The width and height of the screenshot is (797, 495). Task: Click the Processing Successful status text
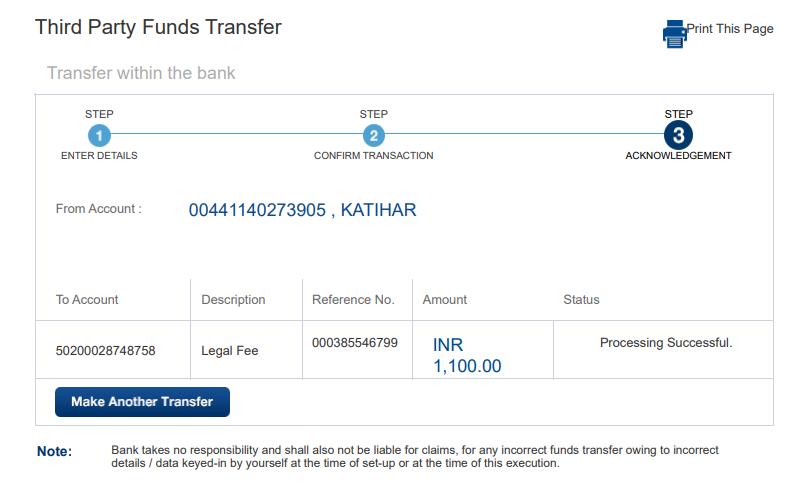click(666, 343)
